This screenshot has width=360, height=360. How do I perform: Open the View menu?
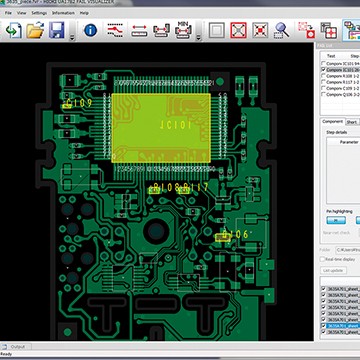22,13
